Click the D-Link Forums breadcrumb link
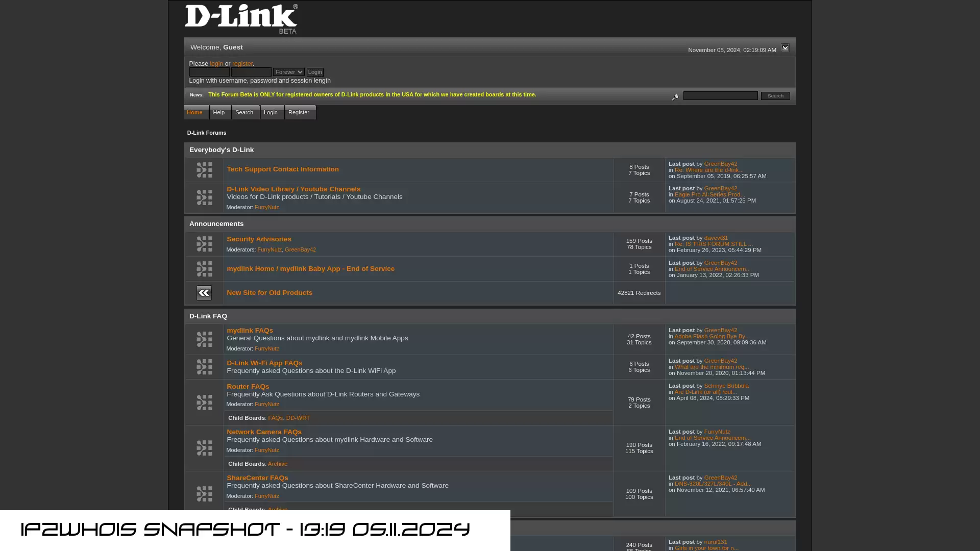The image size is (980, 551). pos(207,133)
